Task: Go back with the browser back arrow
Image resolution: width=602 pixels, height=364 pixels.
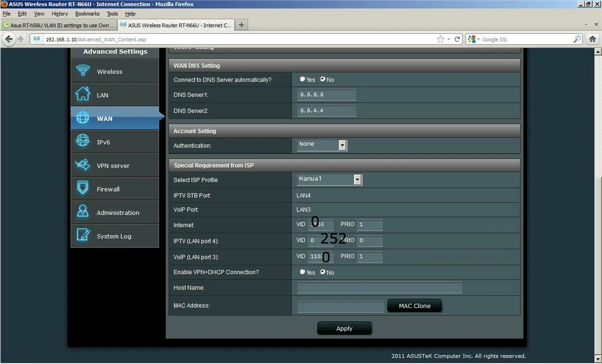Action: pyautogui.click(x=9, y=39)
